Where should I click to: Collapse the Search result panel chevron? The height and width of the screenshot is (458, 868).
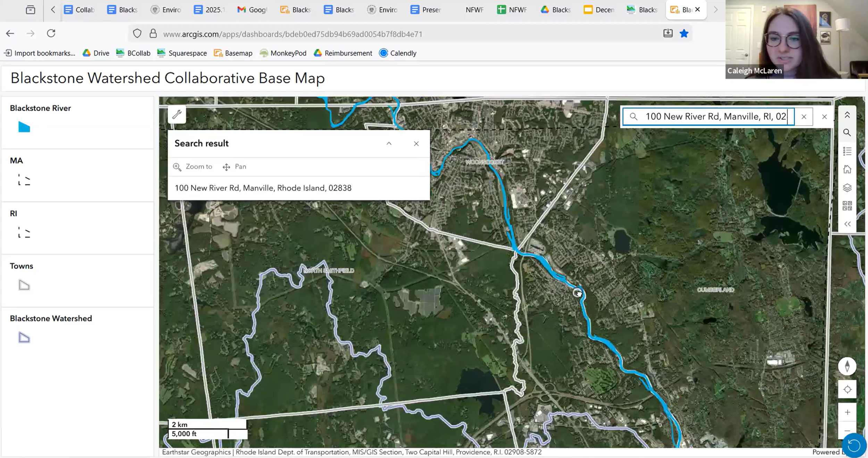point(389,143)
